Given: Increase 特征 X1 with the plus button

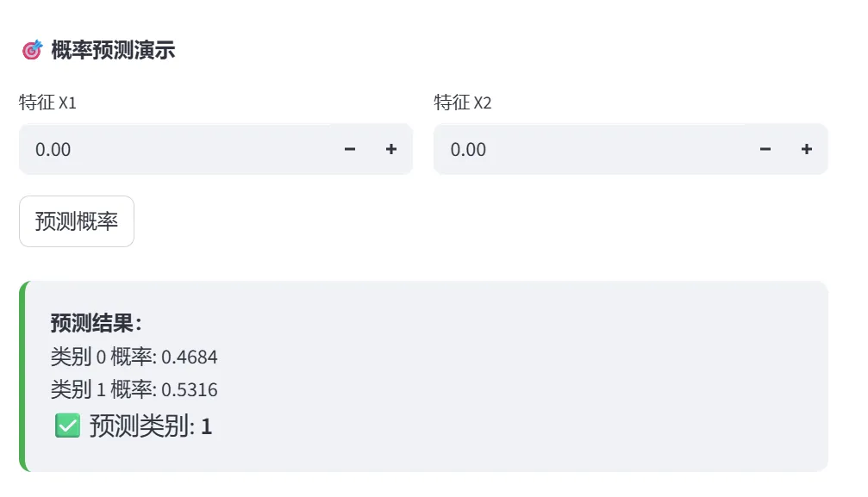Looking at the screenshot, I should (391, 150).
